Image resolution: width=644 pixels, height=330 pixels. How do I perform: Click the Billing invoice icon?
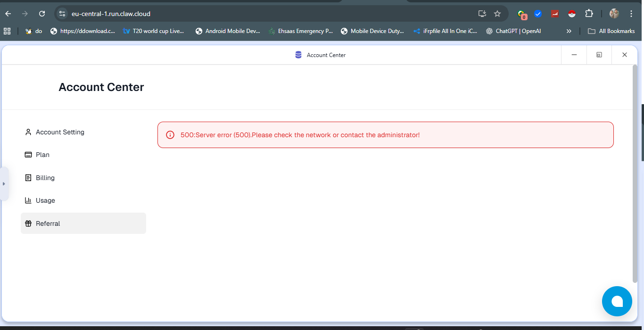click(28, 178)
